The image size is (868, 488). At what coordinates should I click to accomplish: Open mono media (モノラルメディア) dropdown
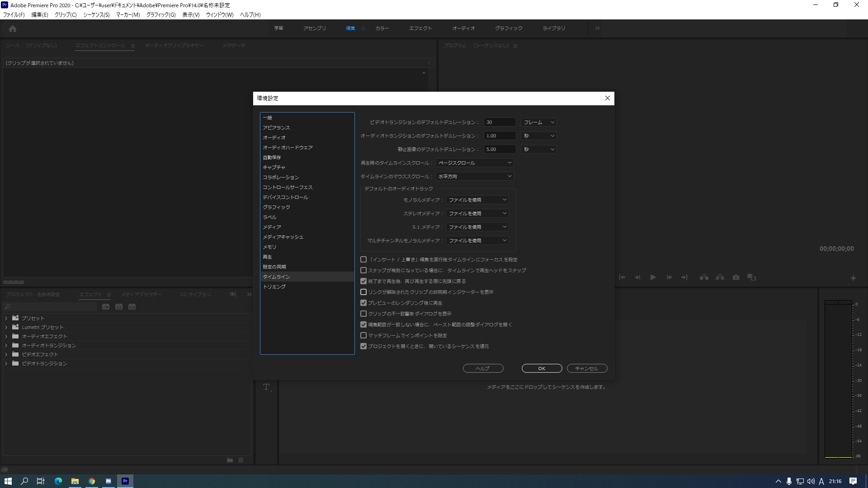pyautogui.click(x=477, y=200)
